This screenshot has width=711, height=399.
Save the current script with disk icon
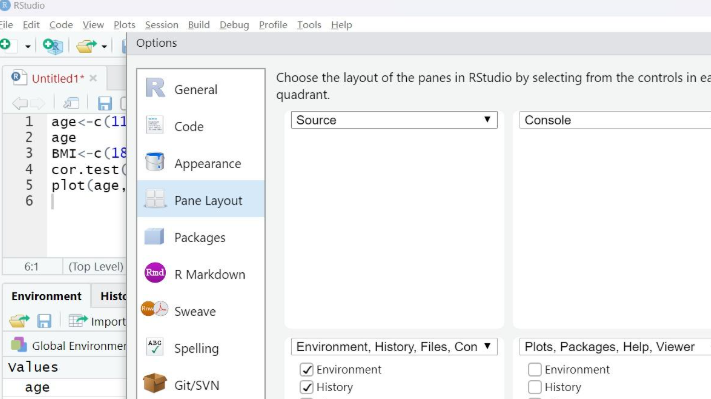pos(105,103)
